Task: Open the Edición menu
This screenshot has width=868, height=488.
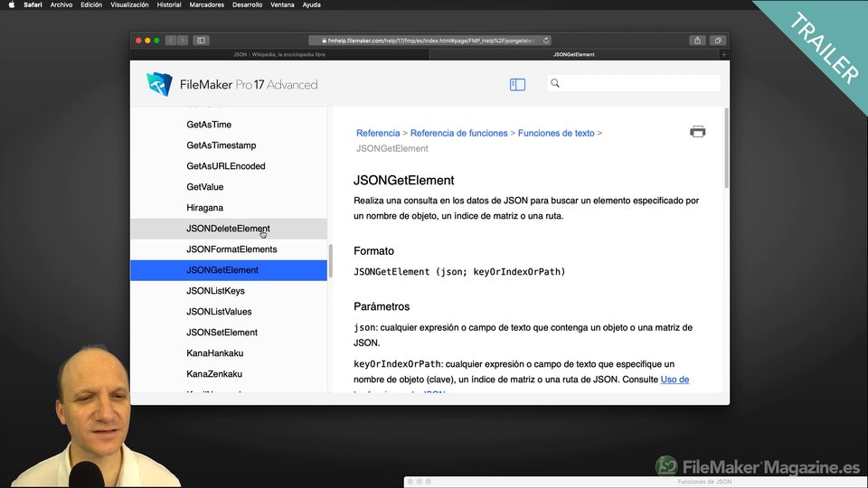Action: coord(91,5)
